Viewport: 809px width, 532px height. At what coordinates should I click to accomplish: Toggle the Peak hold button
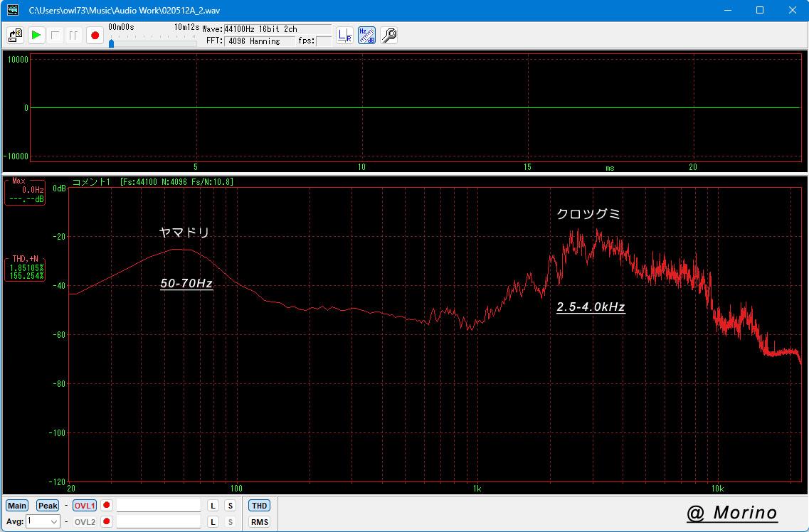(x=48, y=506)
